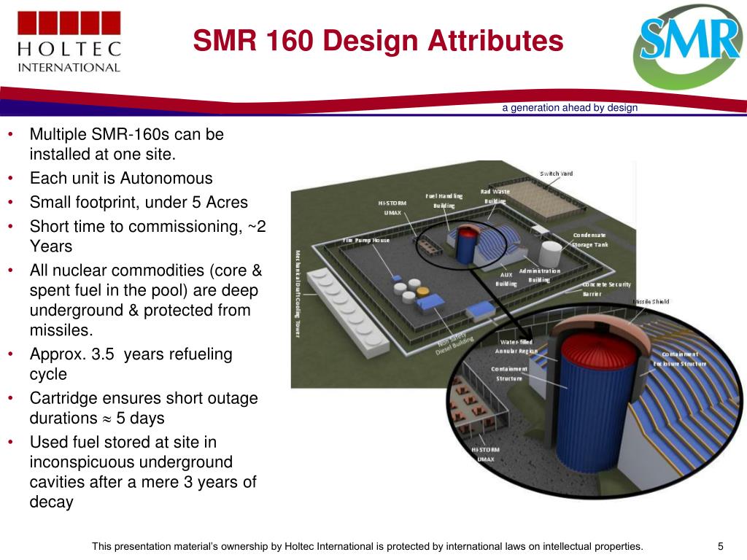Click the white cooling tower block in diagram
Viewport: 747px width, 560px height.
coord(347,313)
